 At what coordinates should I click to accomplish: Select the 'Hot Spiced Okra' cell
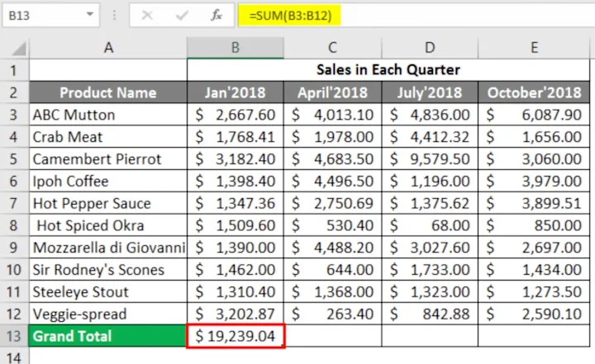[108, 225]
